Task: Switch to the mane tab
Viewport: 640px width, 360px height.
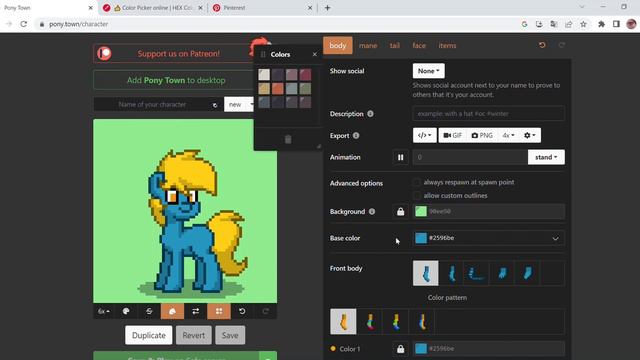Action: (x=368, y=45)
